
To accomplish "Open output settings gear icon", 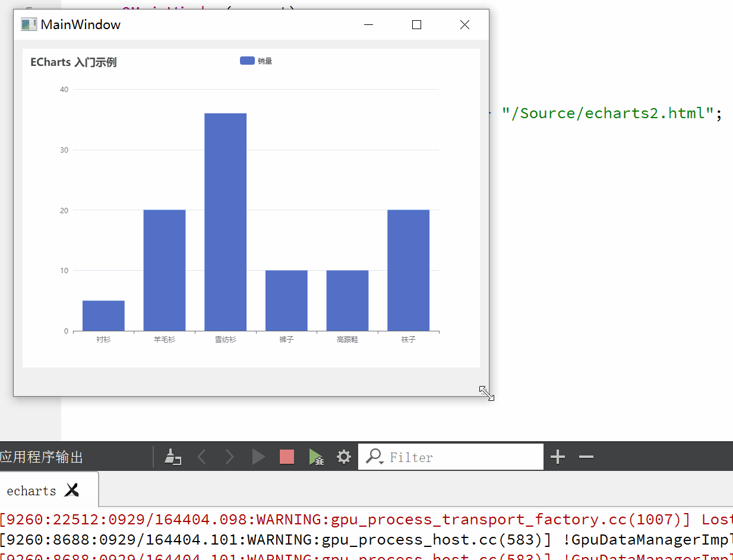I will [344, 457].
